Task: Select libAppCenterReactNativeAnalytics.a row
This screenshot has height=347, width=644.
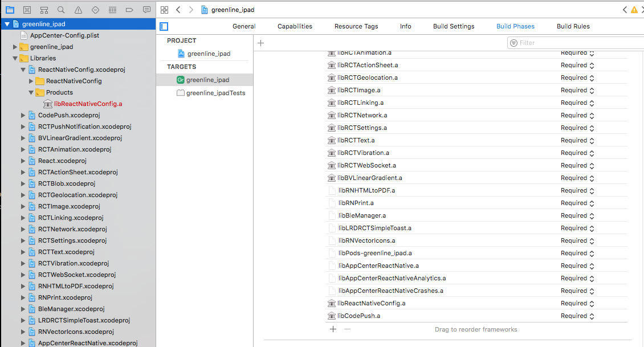Action: pyautogui.click(x=476, y=278)
